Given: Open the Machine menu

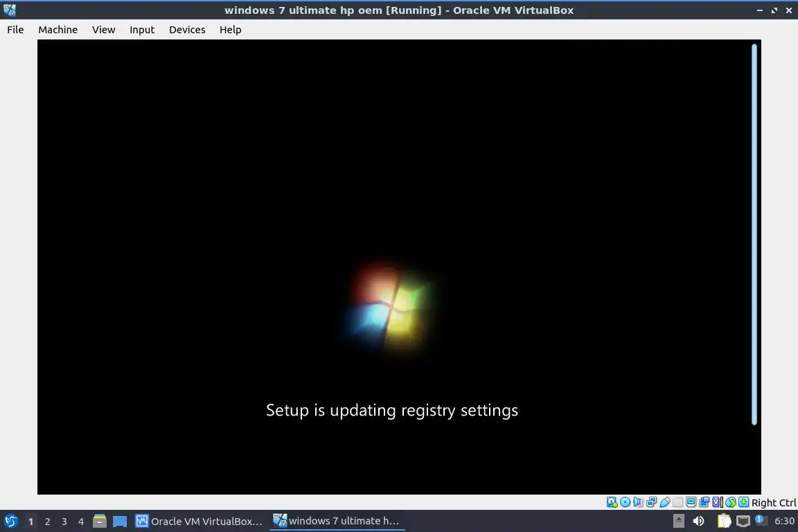Looking at the screenshot, I should [58, 30].
